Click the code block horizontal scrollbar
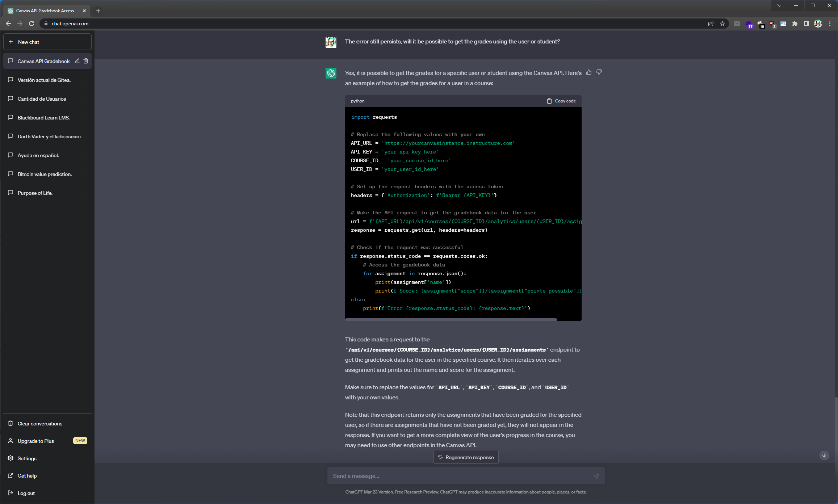 point(451,320)
